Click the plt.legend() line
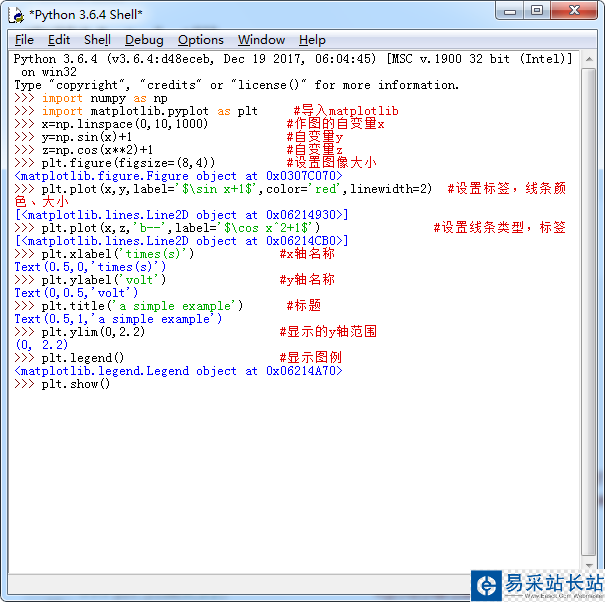This screenshot has height=602, width=605. 83,358
